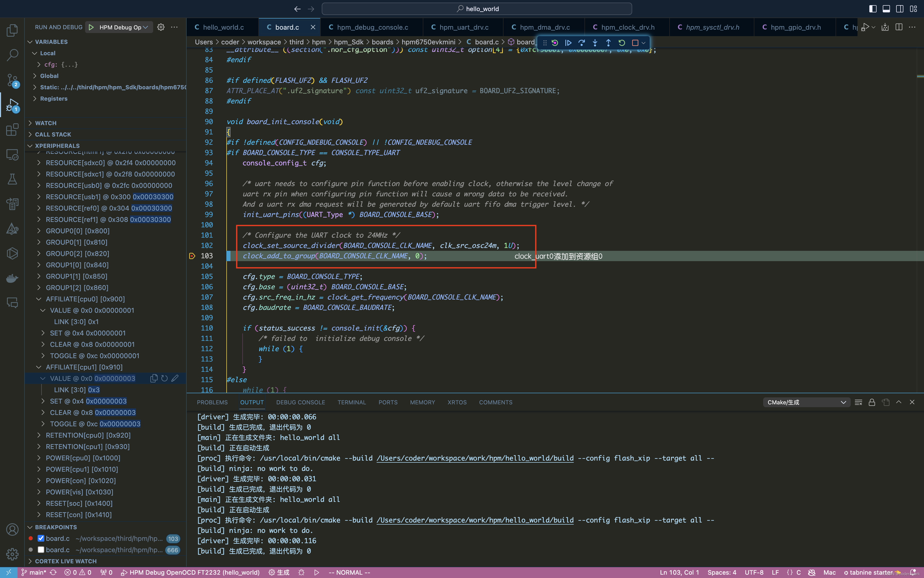Collapse AFFILIATE[cpu0] [0x900] node
The width and height of the screenshot is (924, 578).
coord(39,299)
